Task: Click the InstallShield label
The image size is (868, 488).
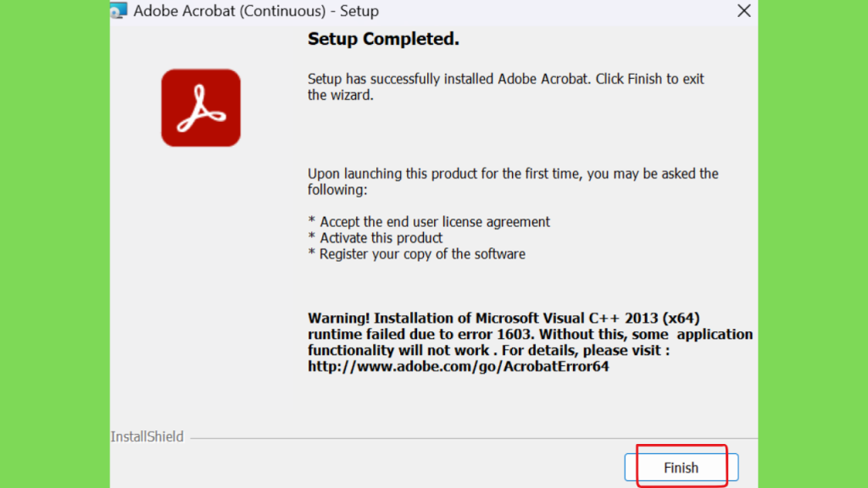Action: point(147,436)
